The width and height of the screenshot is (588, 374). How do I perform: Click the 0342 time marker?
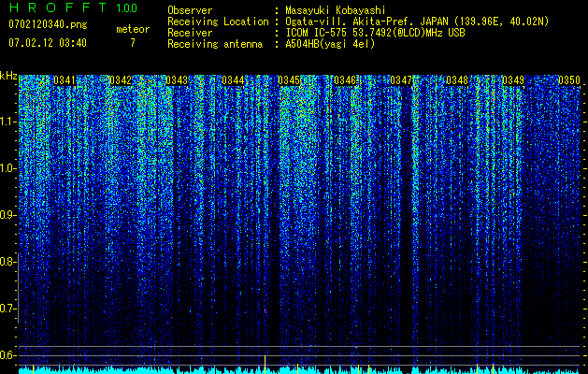[x=121, y=80]
